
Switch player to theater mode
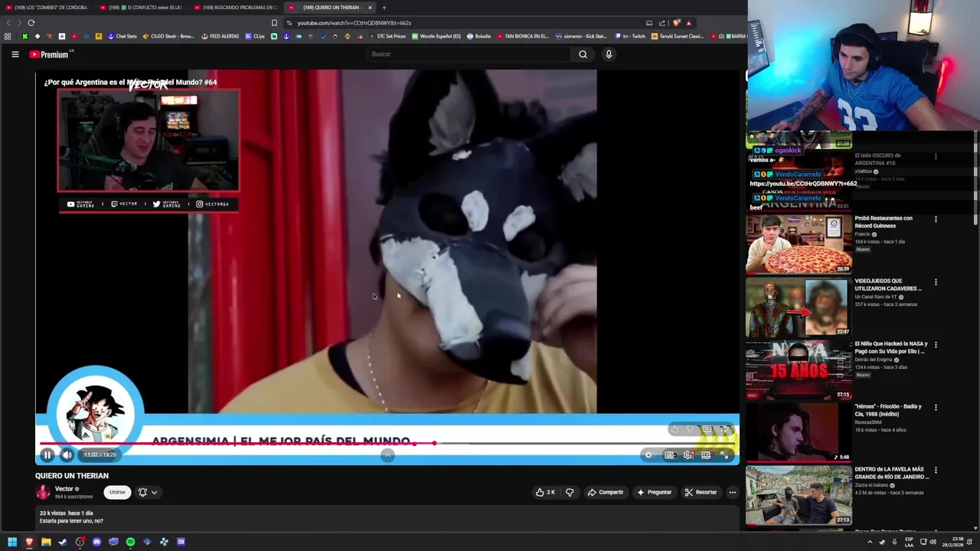pyautogui.click(x=706, y=455)
